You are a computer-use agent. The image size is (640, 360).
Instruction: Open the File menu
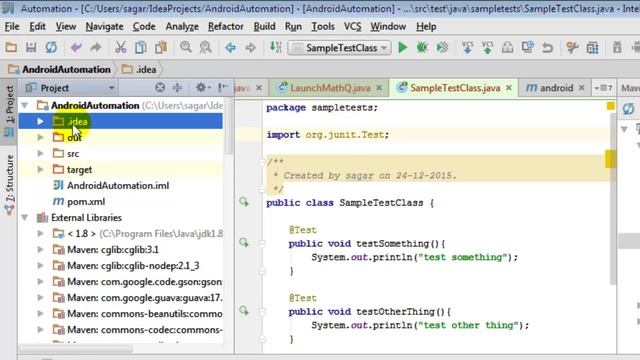(12, 27)
